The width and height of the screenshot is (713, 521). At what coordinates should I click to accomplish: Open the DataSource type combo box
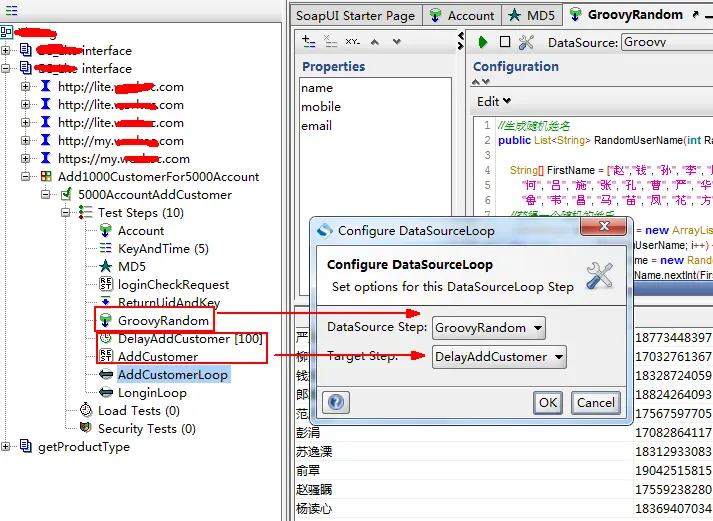(667, 42)
